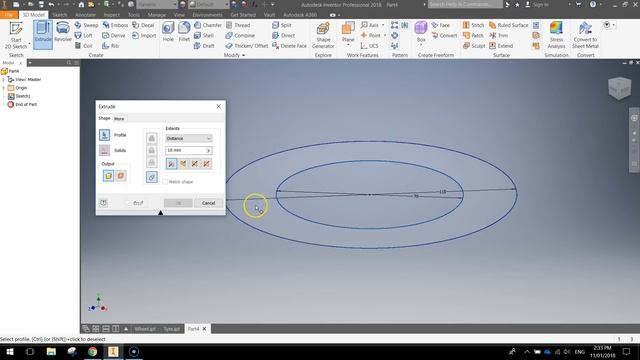
Task: Choose the Loft command
Action: (84, 36)
